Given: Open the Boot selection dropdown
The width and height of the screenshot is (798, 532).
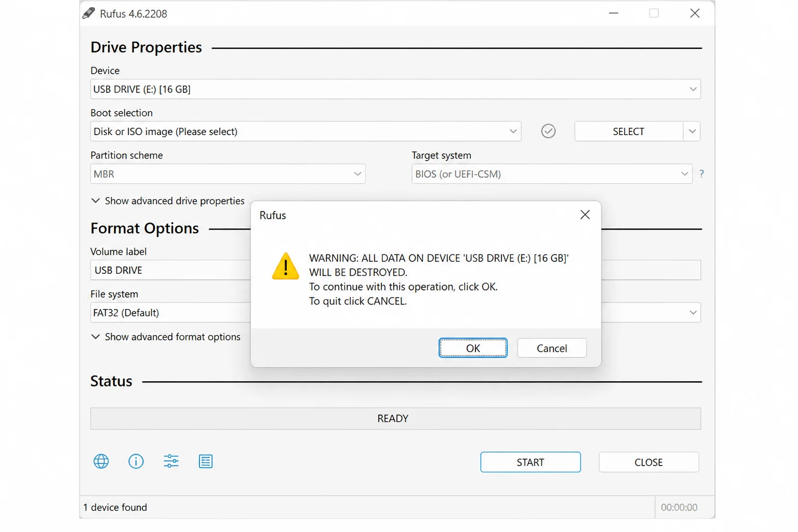Looking at the screenshot, I should point(305,131).
